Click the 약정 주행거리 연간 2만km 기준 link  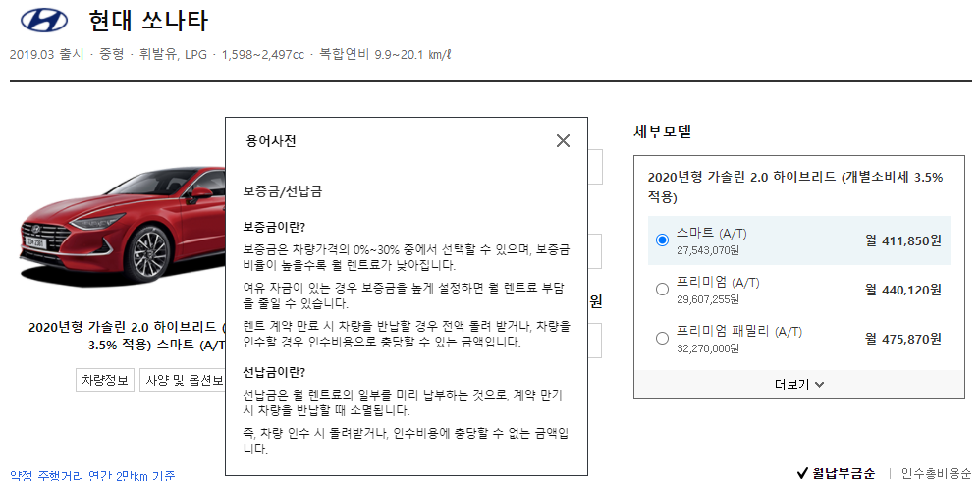click(x=92, y=475)
